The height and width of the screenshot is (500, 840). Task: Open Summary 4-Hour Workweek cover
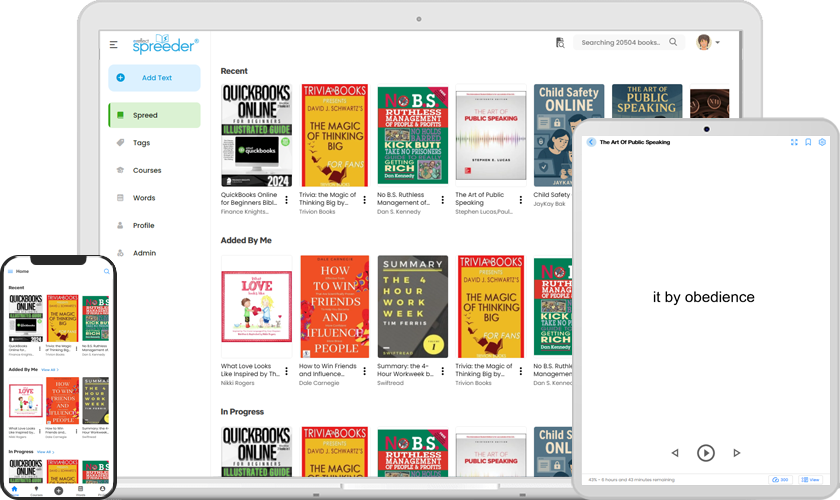point(413,307)
